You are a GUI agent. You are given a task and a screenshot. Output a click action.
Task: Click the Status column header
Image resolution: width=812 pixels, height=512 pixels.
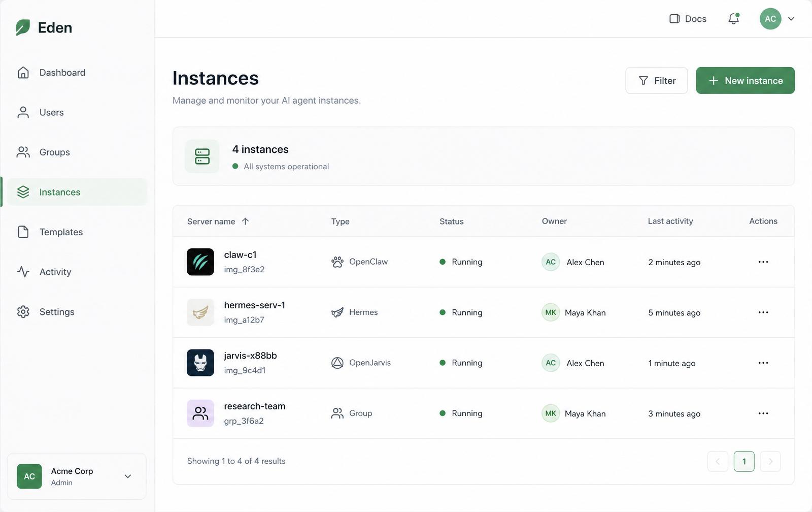pos(452,221)
